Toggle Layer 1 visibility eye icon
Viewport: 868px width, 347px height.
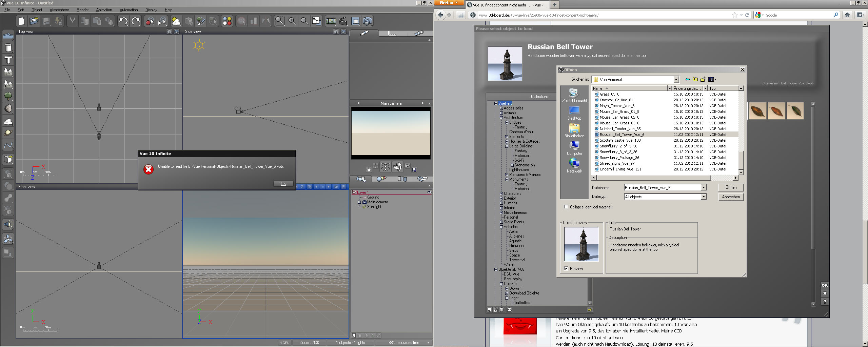click(429, 192)
